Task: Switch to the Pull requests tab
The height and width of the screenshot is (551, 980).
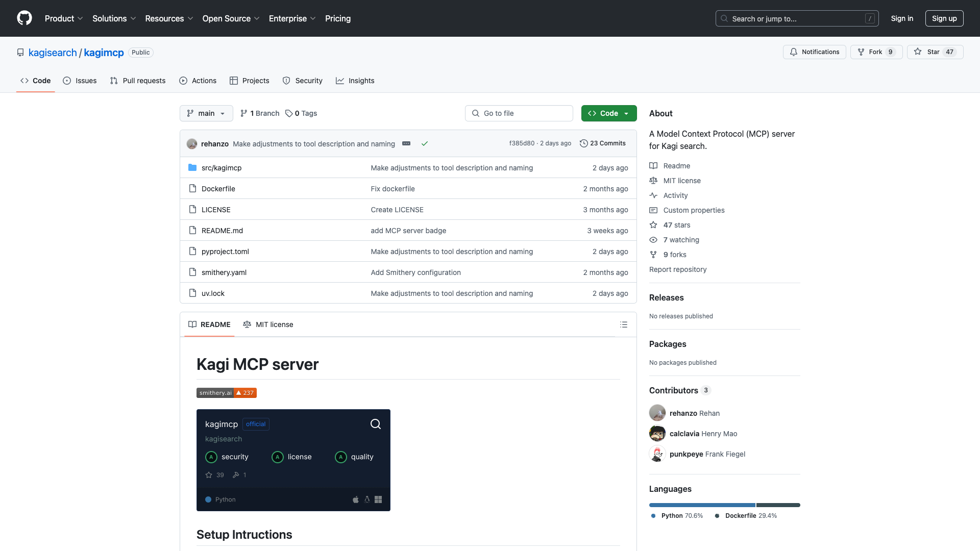Action: 137,81
